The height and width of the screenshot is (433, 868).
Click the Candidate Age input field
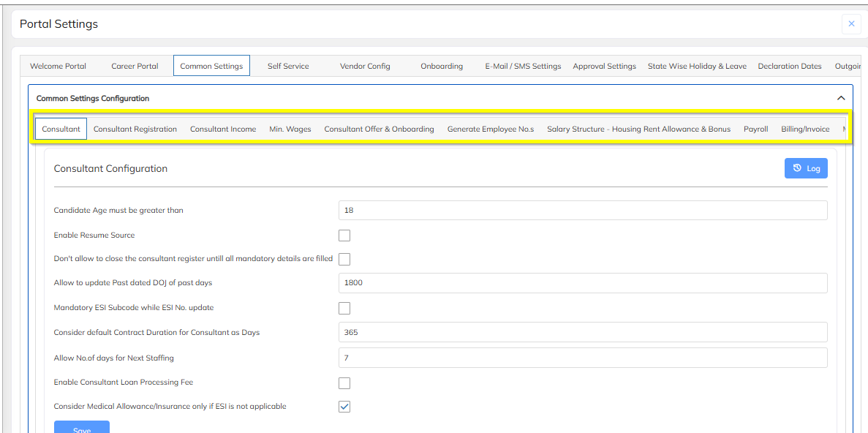583,211
